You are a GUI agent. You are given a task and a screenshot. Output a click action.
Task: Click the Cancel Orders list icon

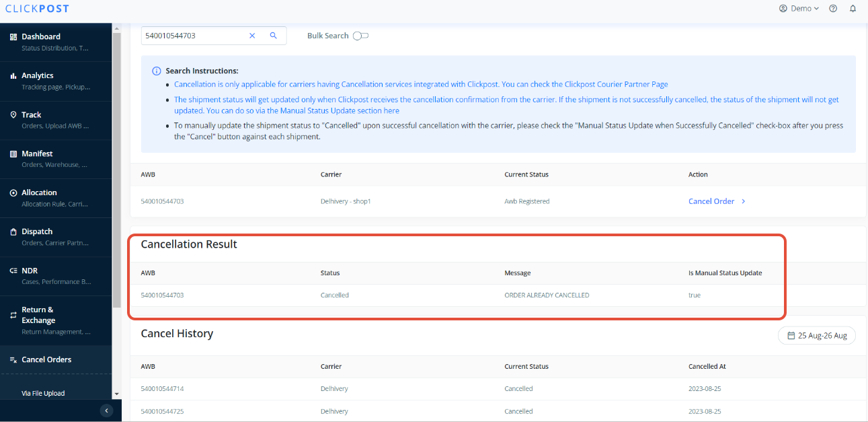point(13,360)
